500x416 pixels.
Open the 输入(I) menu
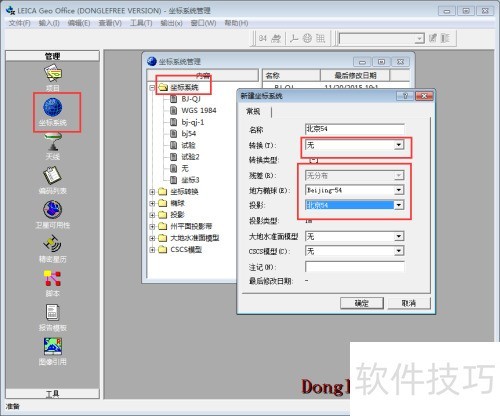[49, 23]
